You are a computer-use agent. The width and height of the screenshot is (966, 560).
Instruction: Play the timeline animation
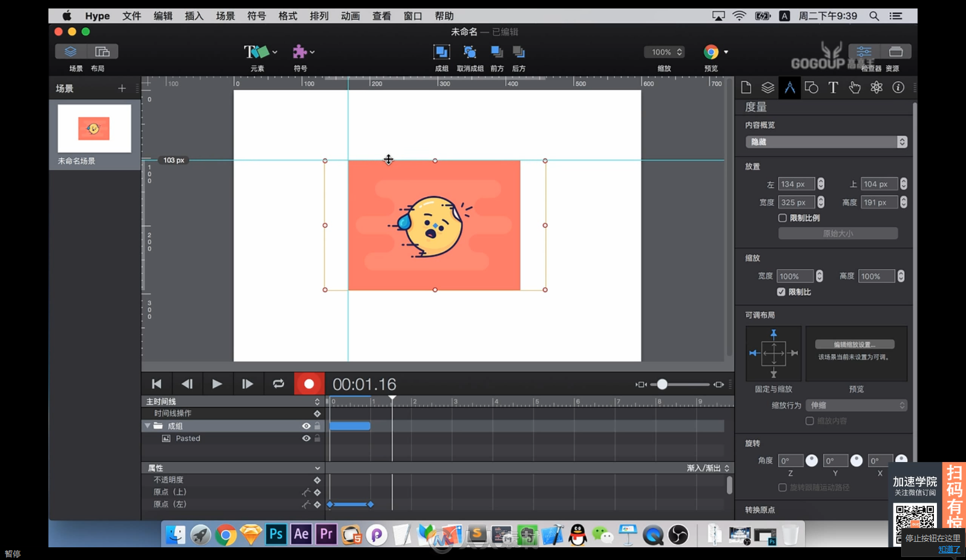(x=217, y=384)
